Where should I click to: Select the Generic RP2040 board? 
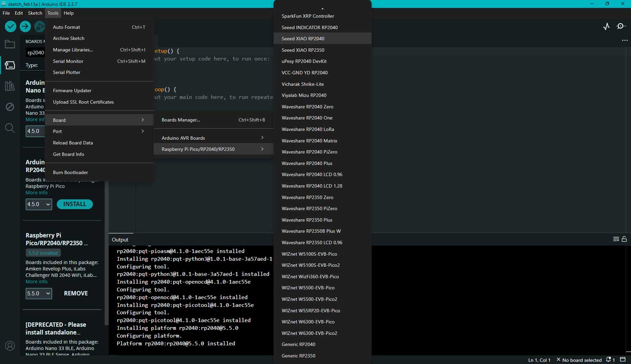(x=323, y=345)
